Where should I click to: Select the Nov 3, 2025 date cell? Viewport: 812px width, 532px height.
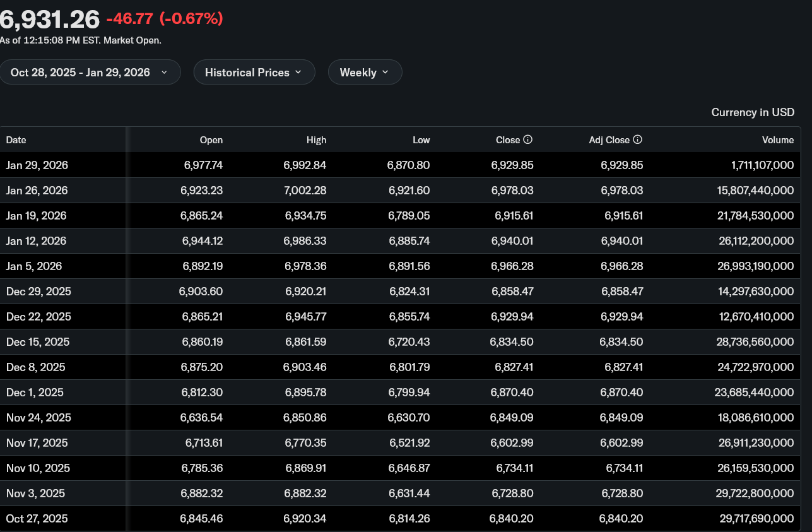point(36,494)
